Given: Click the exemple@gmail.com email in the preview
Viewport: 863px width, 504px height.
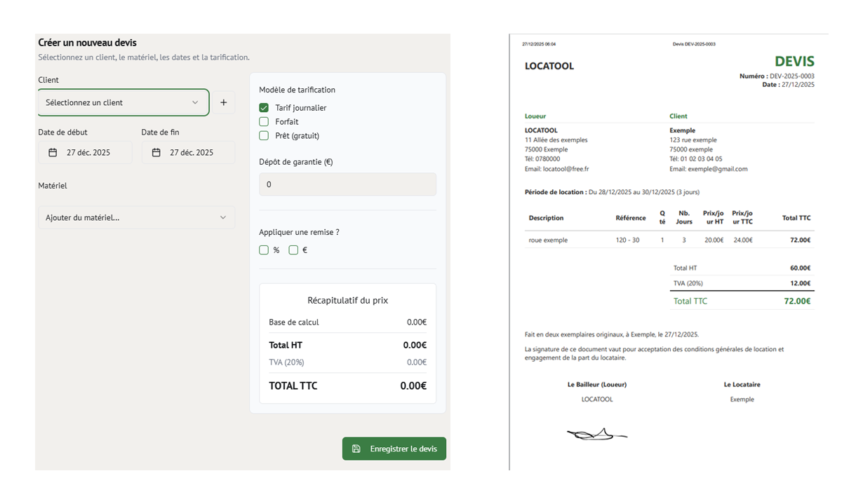Looking at the screenshot, I should coord(708,169).
